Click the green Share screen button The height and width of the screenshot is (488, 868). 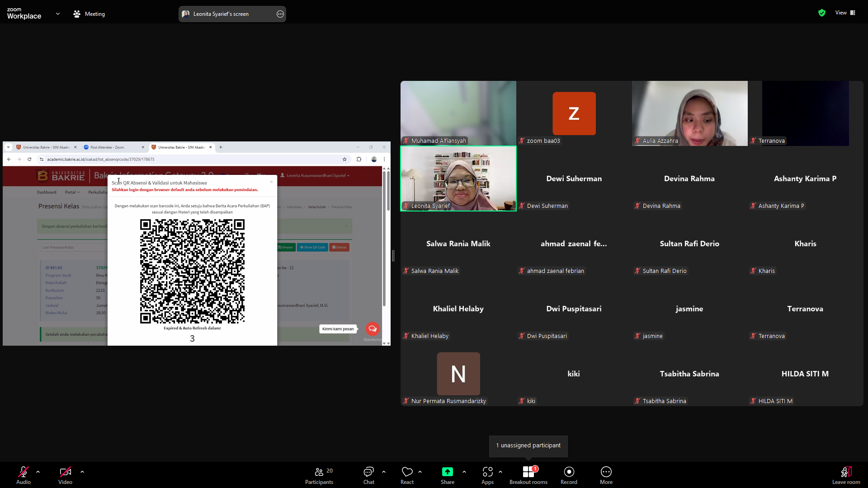[x=448, y=475]
